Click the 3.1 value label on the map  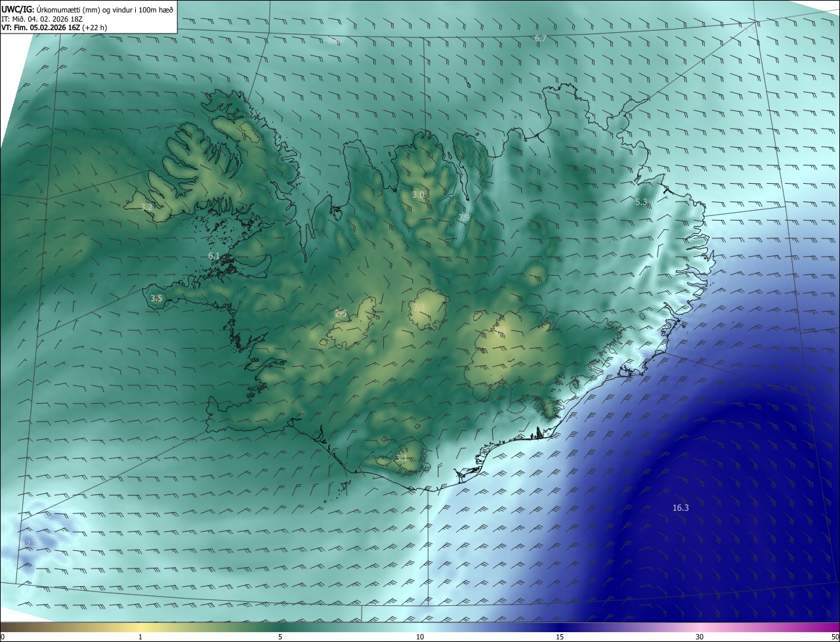pyautogui.click(x=402, y=457)
